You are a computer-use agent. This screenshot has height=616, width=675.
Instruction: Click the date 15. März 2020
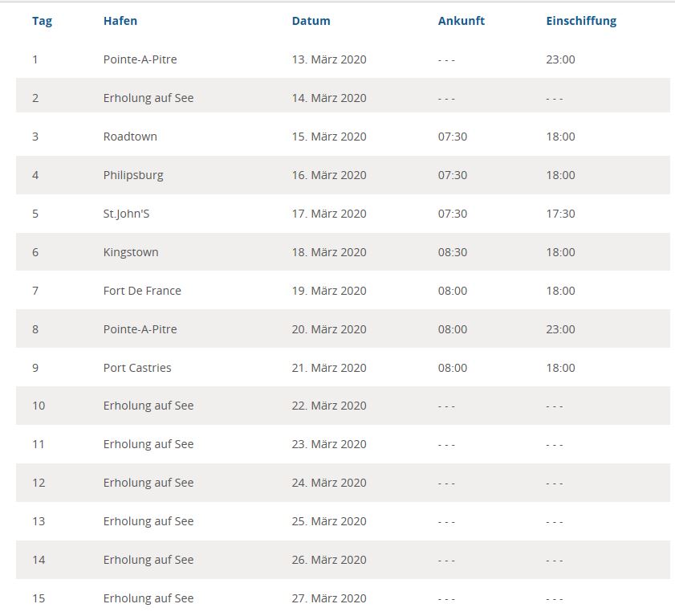329,137
